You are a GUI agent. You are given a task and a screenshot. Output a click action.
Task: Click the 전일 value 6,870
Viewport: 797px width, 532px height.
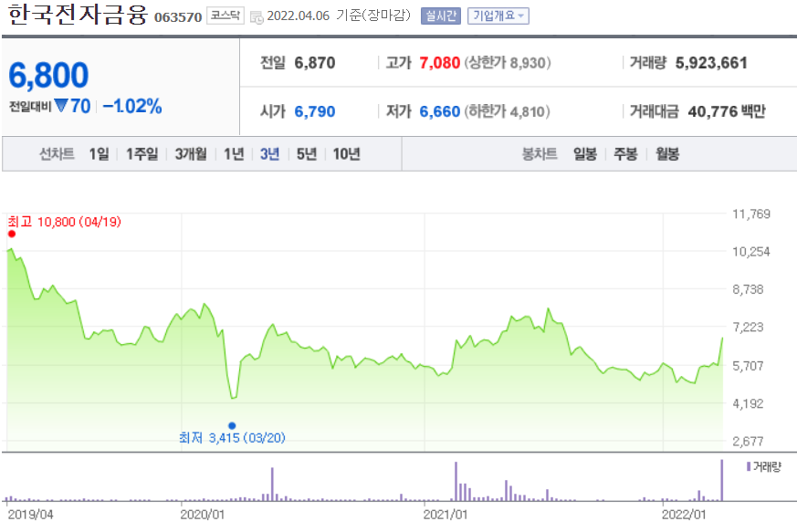315,63
